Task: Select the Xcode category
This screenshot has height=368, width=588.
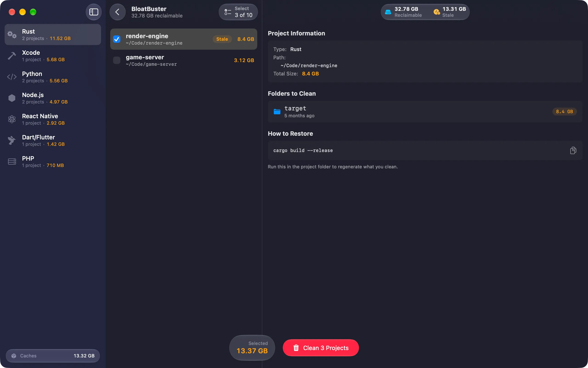Action: (53, 56)
